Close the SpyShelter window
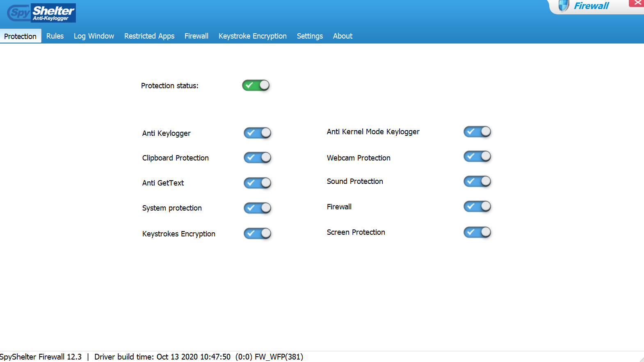The width and height of the screenshot is (644, 362). (x=637, y=3)
